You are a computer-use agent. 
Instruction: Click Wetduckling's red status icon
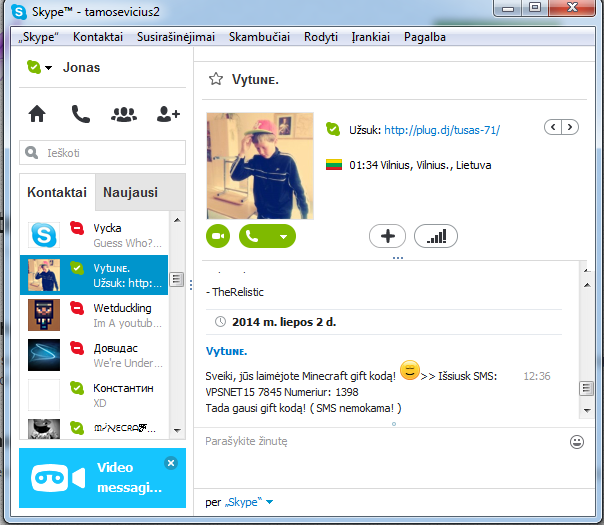(77, 308)
